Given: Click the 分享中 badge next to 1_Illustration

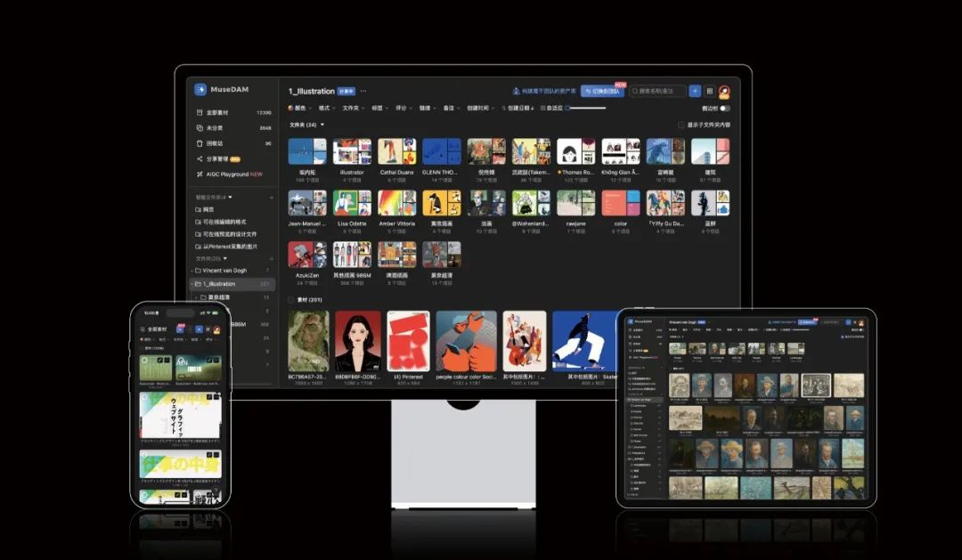Looking at the screenshot, I should point(346,92).
